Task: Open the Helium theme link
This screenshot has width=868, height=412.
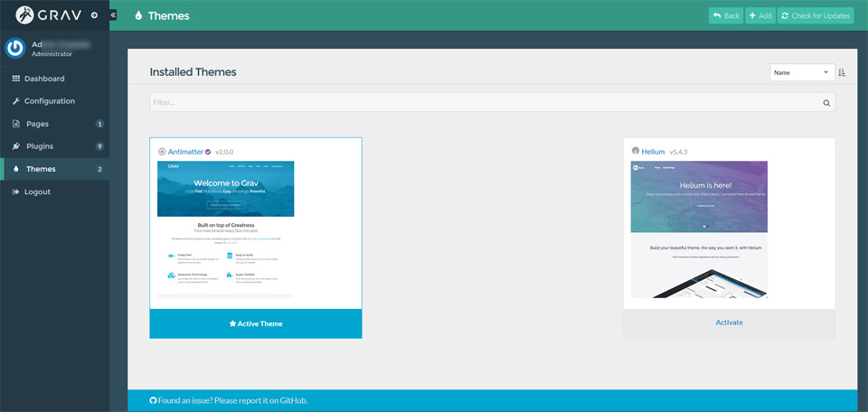Action: click(653, 151)
